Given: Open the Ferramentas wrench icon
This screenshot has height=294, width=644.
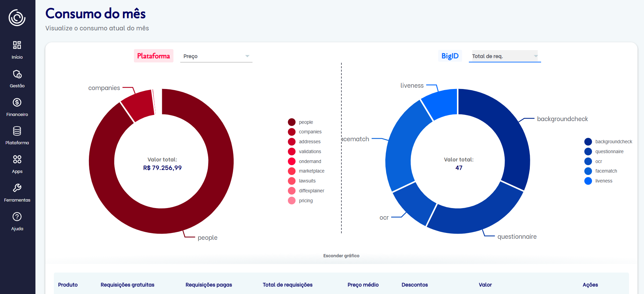Looking at the screenshot, I should (x=17, y=188).
